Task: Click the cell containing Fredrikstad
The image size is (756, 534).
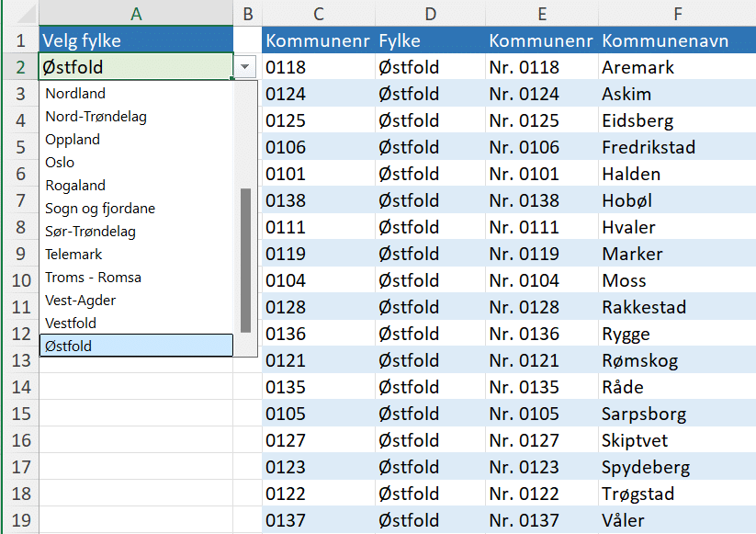Action: (x=677, y=147)
